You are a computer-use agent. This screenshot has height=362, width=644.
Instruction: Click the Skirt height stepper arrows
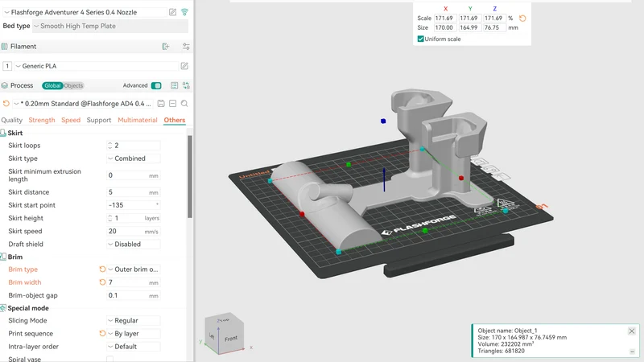pos(109,218)
